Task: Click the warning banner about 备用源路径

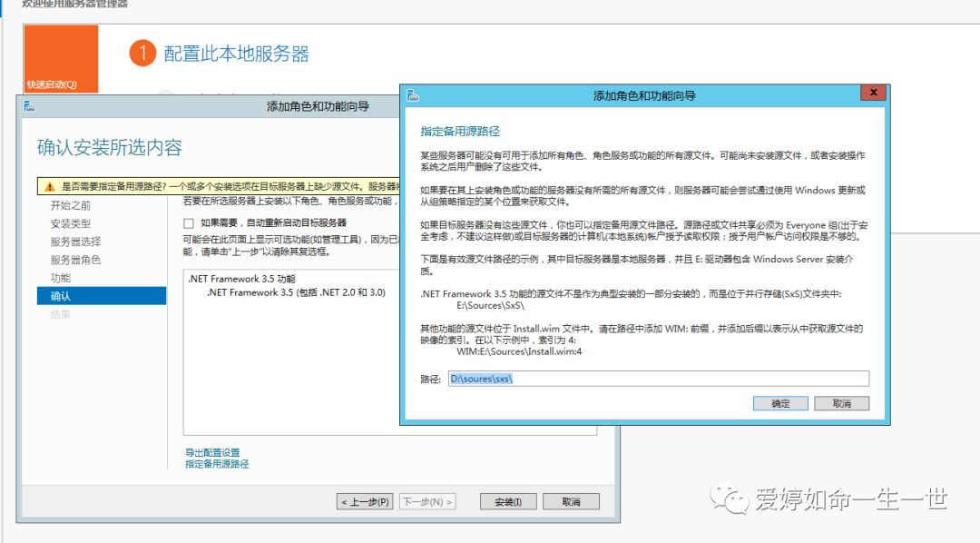Action: (x=219, y=186)
